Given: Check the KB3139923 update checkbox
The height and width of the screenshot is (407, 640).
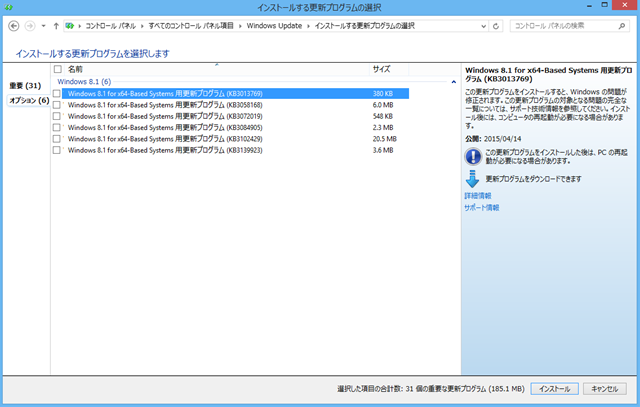Looking at the screenshot, I should pos(57,150).
